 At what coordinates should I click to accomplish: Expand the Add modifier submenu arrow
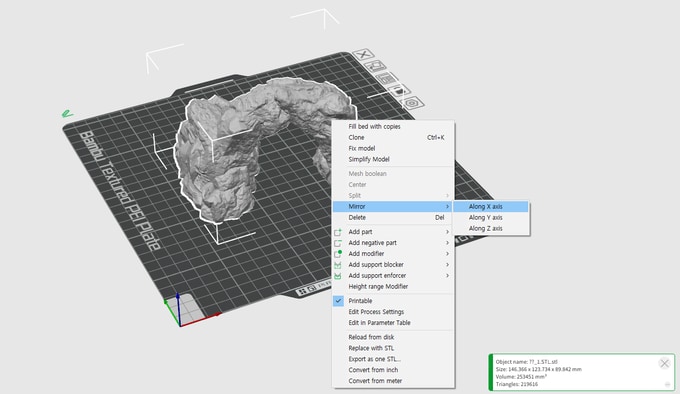tap(447, 254)
